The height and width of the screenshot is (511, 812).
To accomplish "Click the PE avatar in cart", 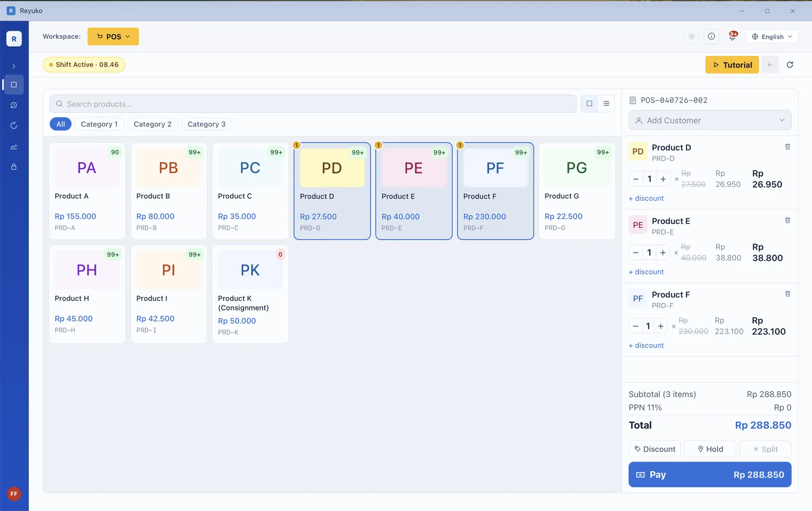I will tap(638, 225).
